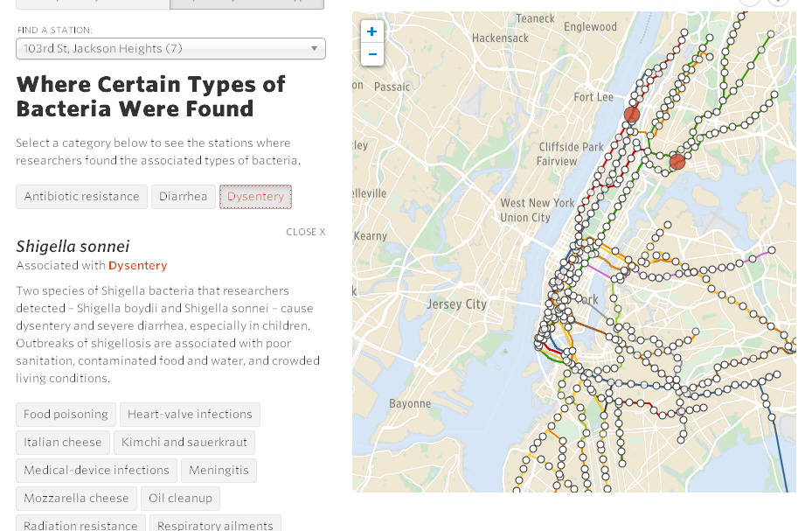Zoom in on the subway map
The image size is (812, 531).
371,31
